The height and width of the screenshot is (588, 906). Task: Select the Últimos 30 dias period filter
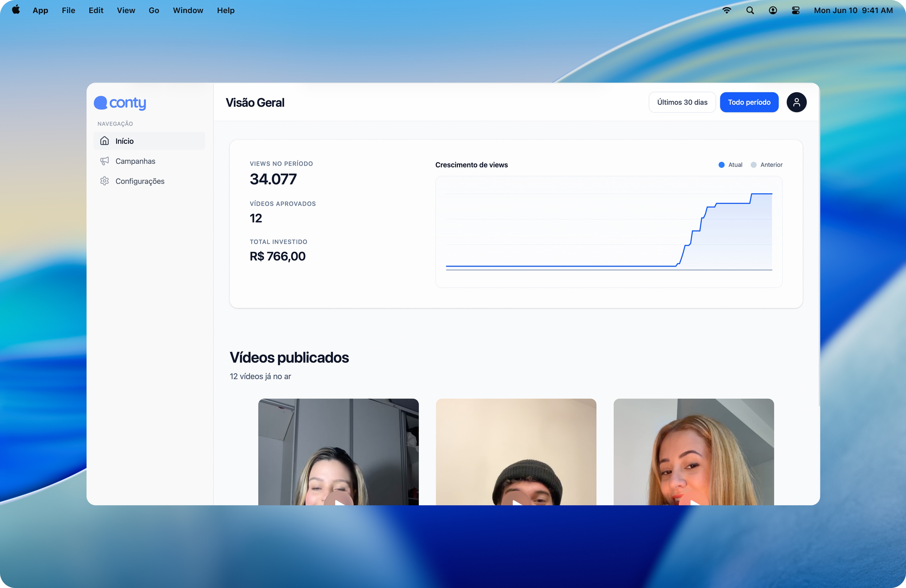[x=682, y=102]
